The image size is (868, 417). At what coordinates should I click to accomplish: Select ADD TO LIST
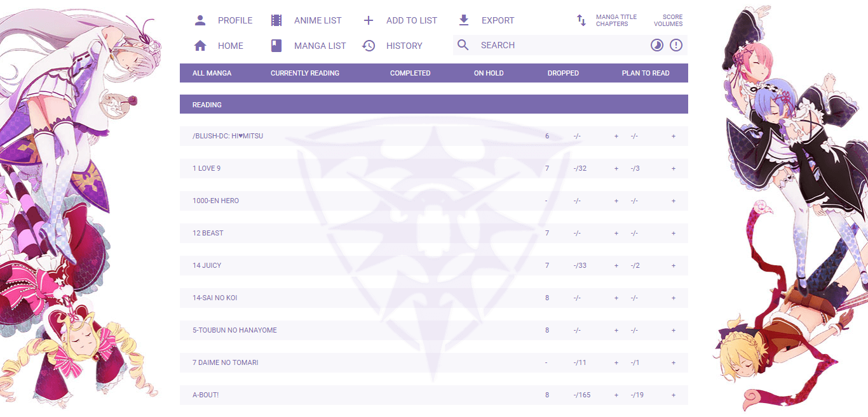[412, 20]
